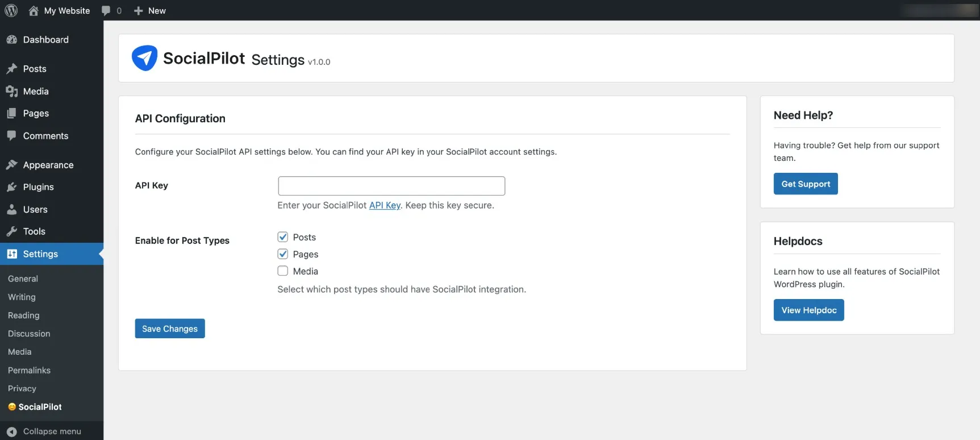Screen dimensions: 980x440
Task: Click the Pages document icon
Action: coord(12,114)
